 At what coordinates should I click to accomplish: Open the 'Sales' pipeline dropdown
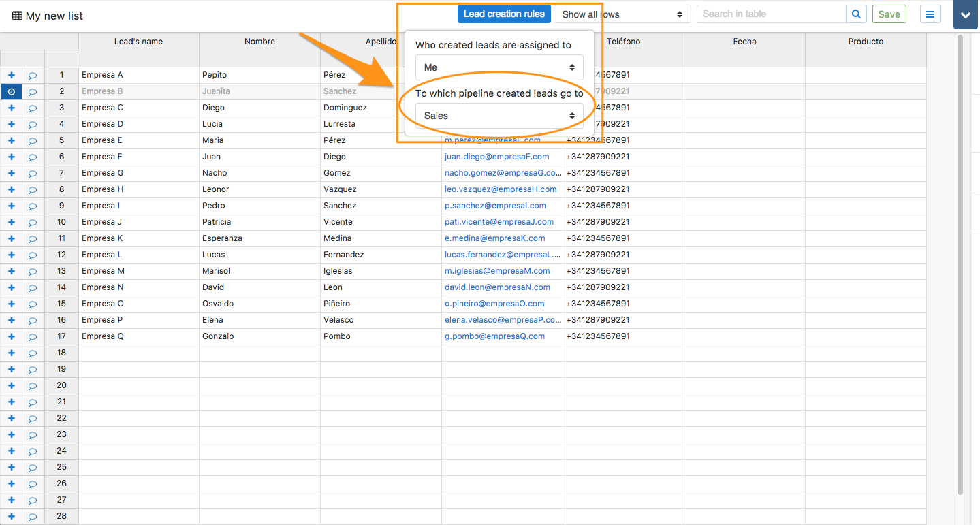499,116
